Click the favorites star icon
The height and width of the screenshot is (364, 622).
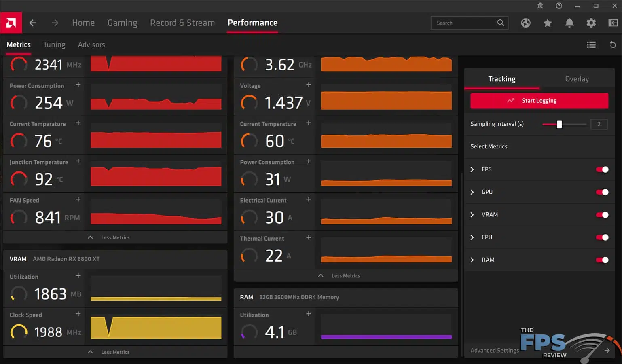[548, 23]
